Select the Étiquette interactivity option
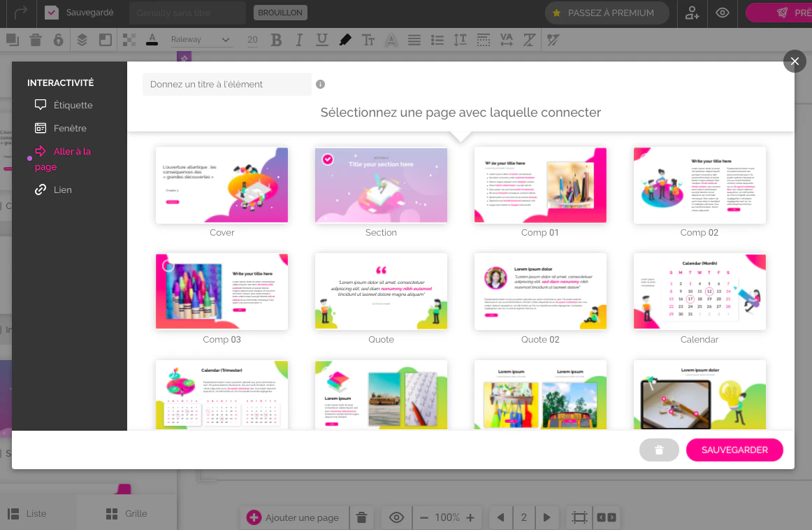This screenshot has width=812, height=530. click(x=64, y=105)
